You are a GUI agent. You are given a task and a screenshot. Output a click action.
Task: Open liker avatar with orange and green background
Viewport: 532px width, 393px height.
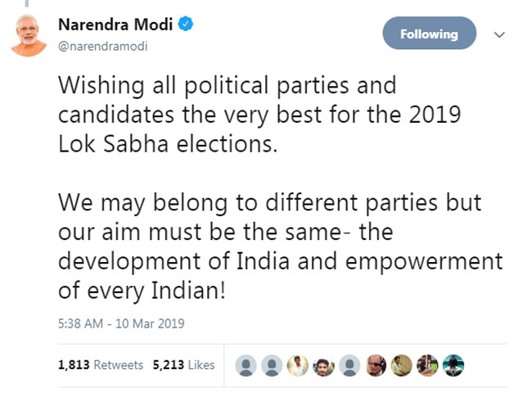click(x=426, y=365)
